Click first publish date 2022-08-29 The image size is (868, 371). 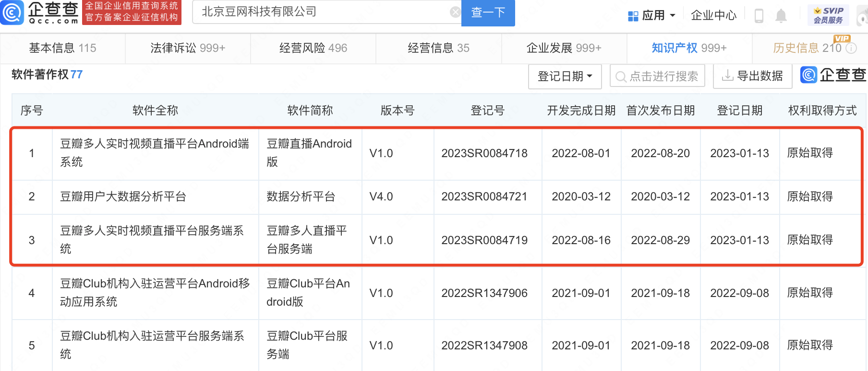pos(660,240)
